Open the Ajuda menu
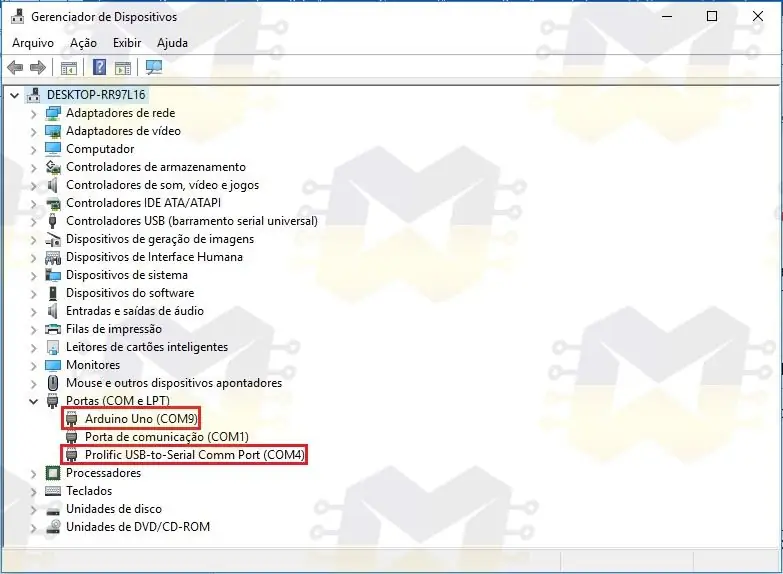The width and height of the screenshot is (783, 574). pos(172,43)
